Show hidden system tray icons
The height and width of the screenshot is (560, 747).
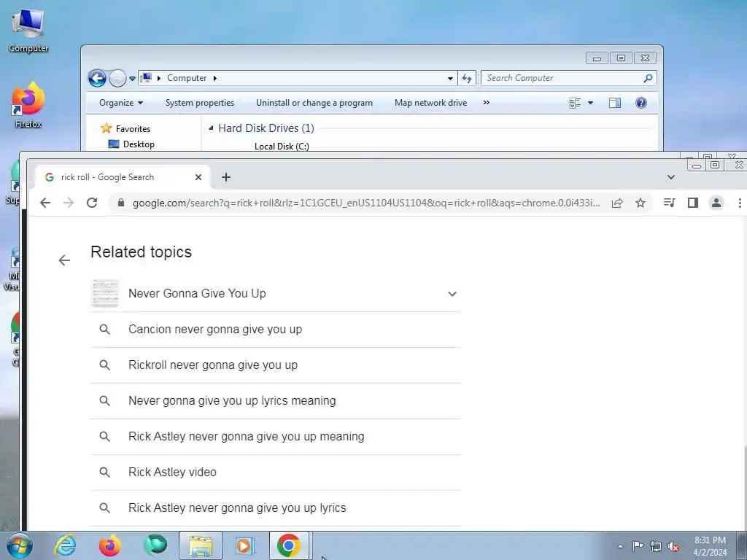620,547
